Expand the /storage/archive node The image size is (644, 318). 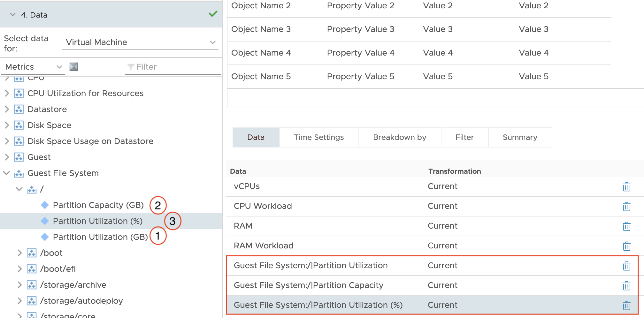(19, 285)
